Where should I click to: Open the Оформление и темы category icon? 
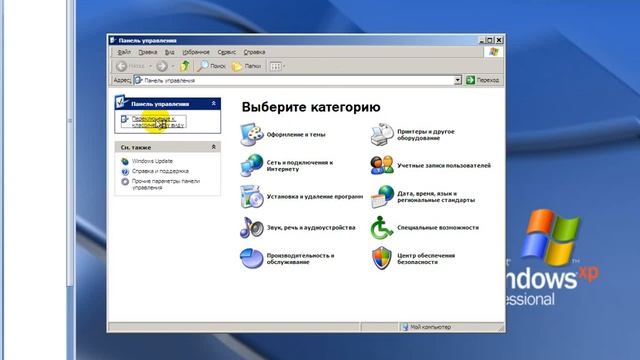(x=251, y=134)
